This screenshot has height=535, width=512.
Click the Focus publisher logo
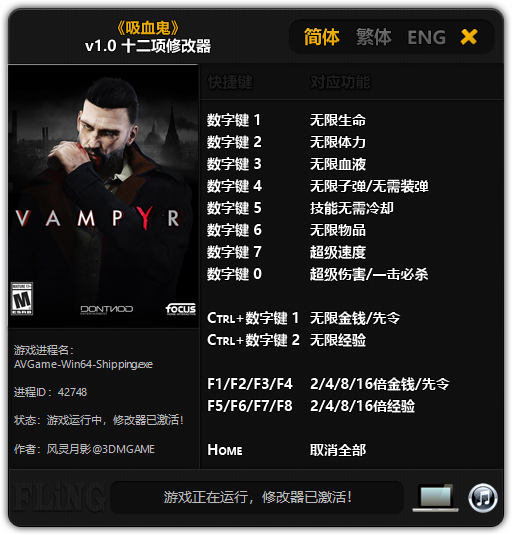181,309
